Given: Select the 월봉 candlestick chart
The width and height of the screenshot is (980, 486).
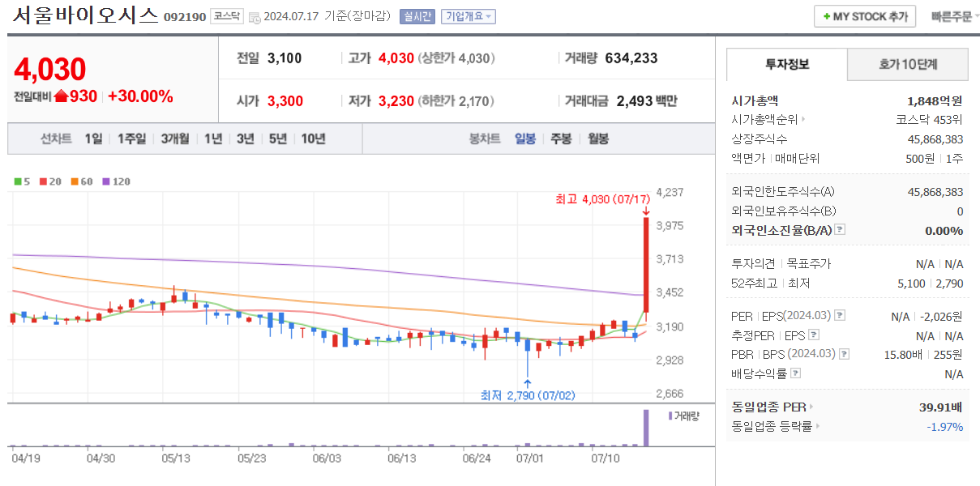Looking at the screenshot, I should (x=598, y=139).
